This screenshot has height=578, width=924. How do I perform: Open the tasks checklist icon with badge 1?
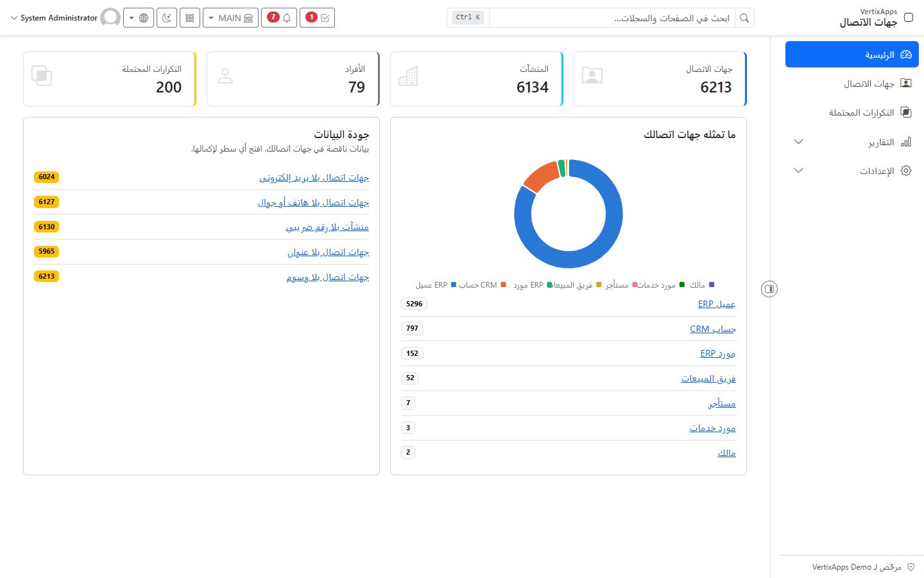[317, 18]
